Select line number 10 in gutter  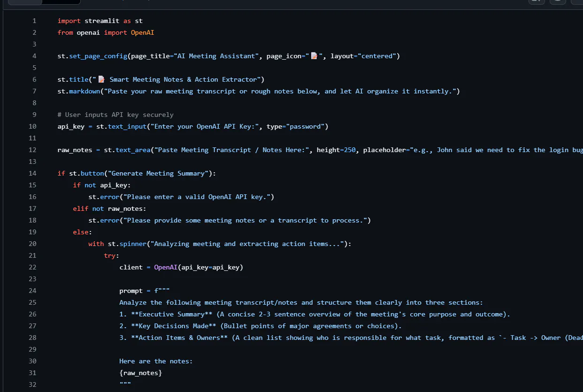click(32, 126)
